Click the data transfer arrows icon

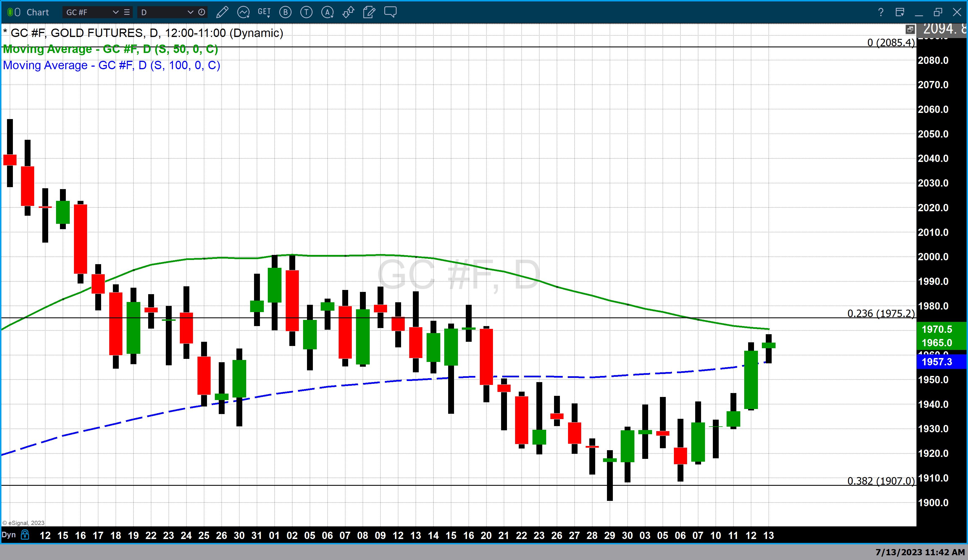click(x=348, y=12)
